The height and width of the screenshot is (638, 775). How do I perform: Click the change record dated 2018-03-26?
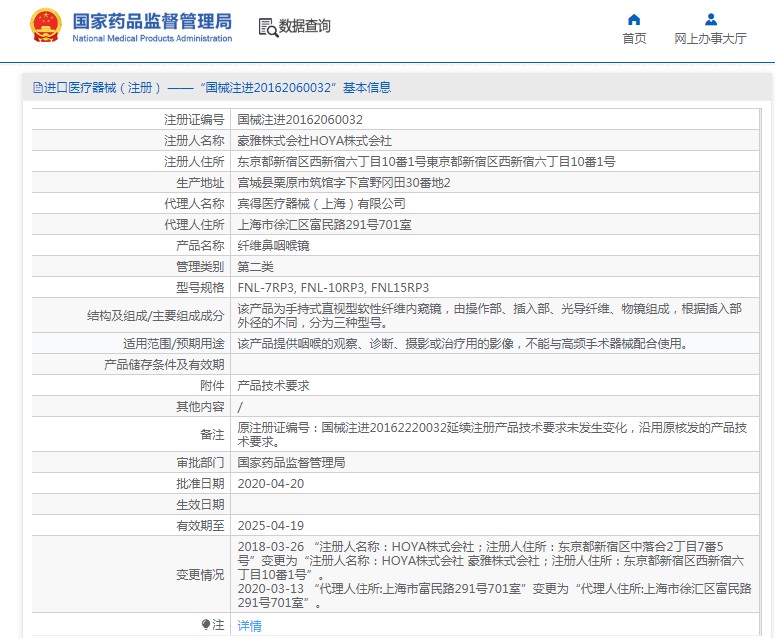490,561
